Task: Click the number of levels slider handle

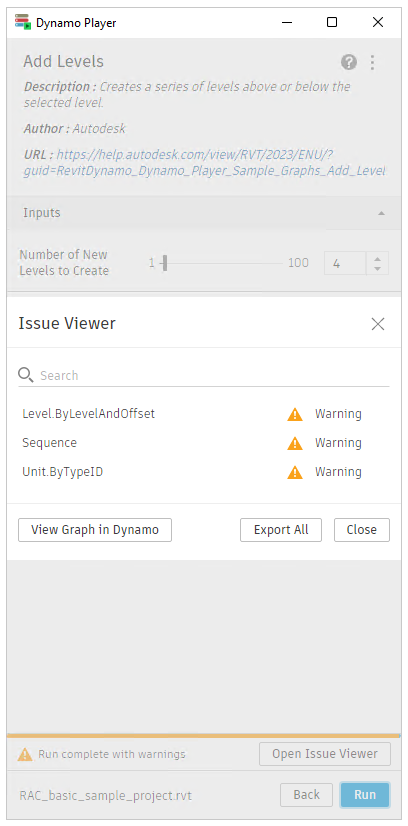Action: [165, 263]
